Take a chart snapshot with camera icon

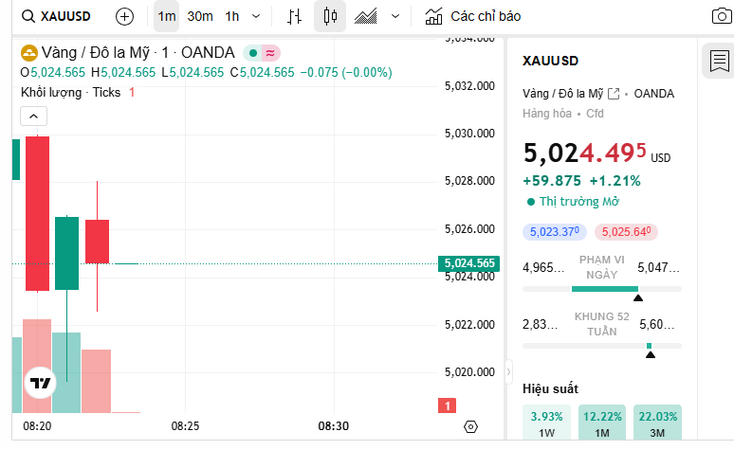tap(721, 16)
